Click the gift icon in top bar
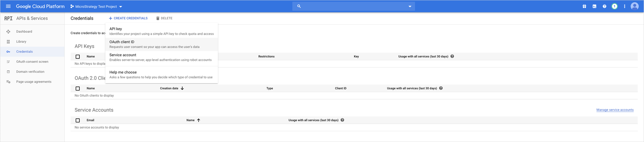Viewport: 644px width, 142px height. (584, 6)
